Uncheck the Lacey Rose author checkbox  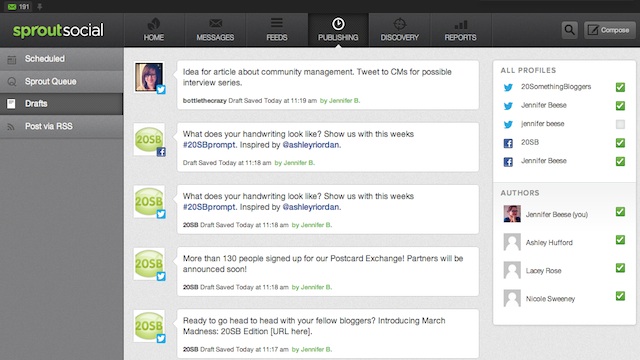[x=620, y=268]
